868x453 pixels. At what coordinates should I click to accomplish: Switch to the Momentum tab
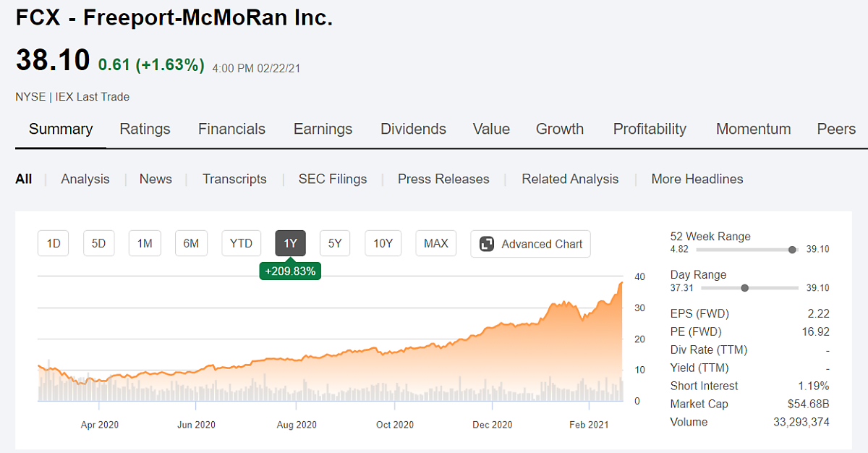(x=753, y=129)
